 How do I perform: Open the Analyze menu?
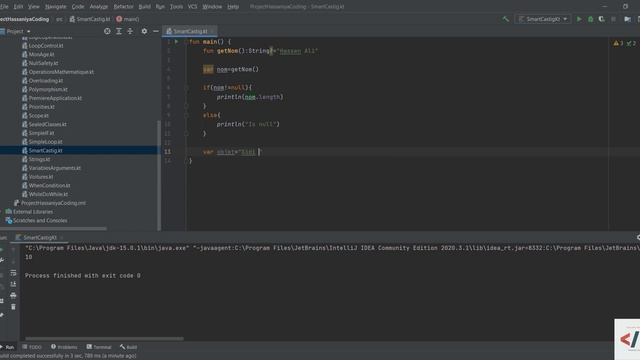99,7
